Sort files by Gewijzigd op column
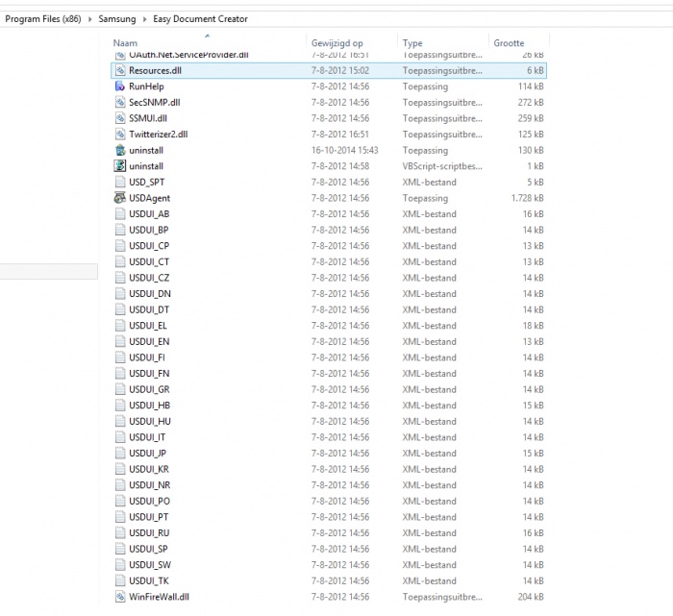Image resolution: width=673 pixels, height=616 pixels. [336, 43]
